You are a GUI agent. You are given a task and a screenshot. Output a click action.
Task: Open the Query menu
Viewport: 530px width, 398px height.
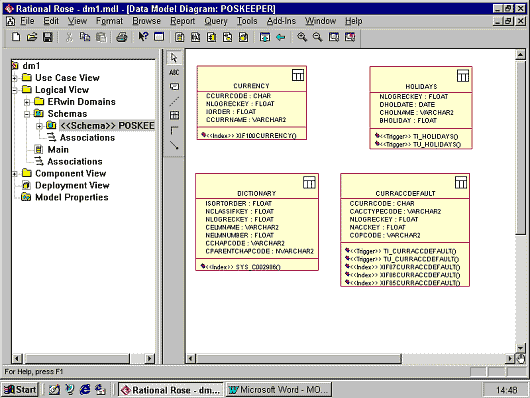click(x=216, y=21)
